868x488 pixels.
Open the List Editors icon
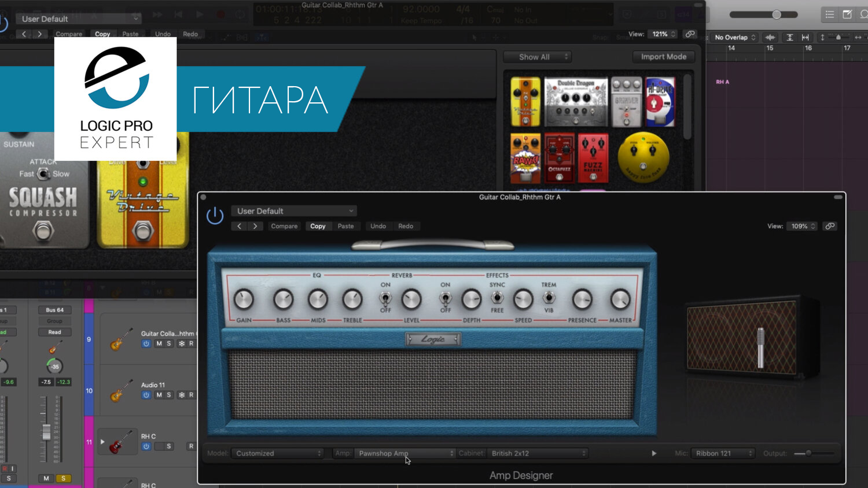[x=830, y=14]
